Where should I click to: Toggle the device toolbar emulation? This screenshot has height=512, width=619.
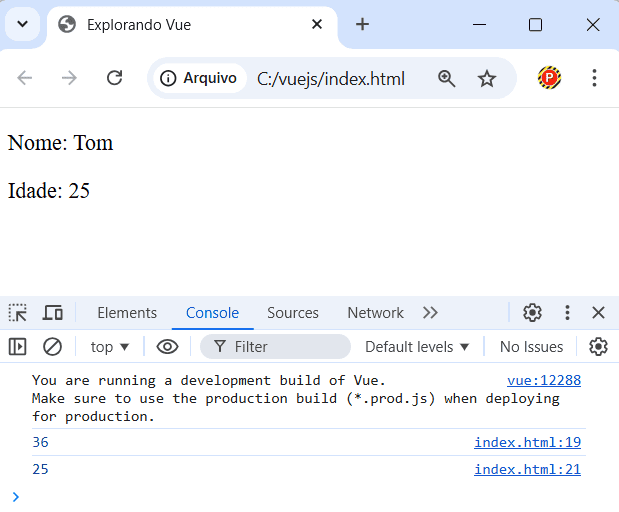coord(52,313)
